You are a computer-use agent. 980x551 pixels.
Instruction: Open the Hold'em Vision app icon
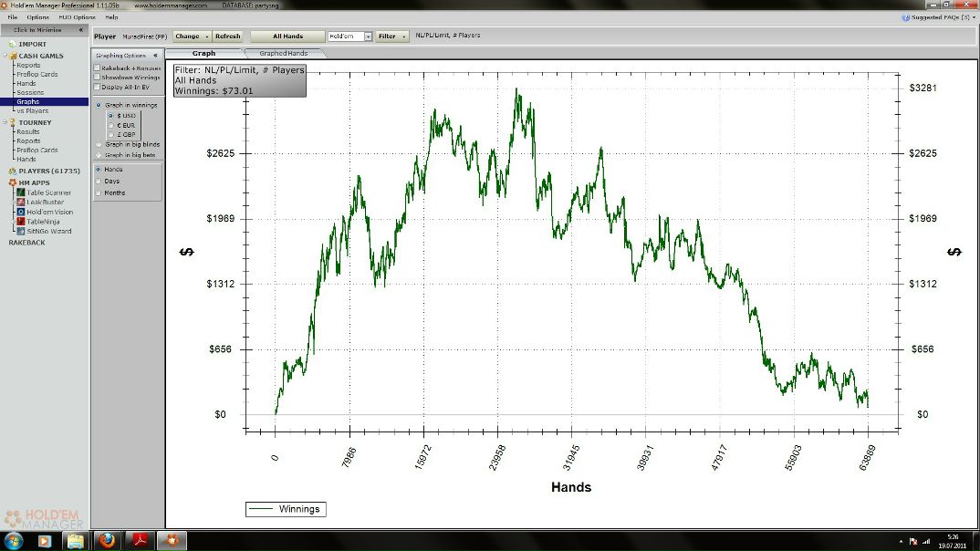point(19,212)
